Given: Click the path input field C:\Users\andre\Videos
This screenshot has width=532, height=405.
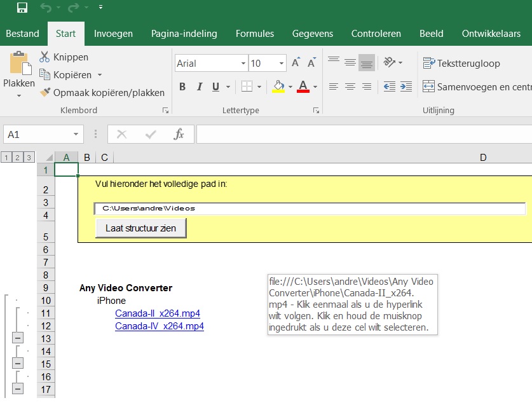Looking at the screenshot, I should [x=310, y=209].
